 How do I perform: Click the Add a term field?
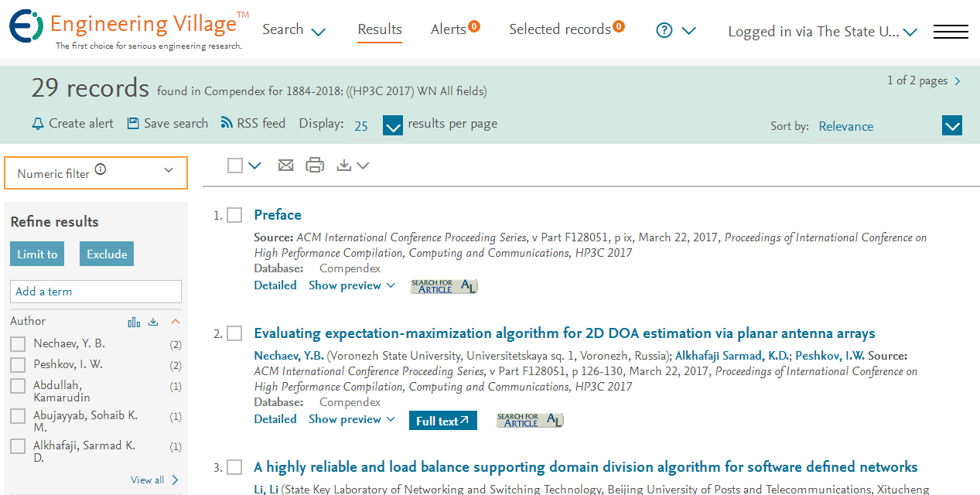click(x=96, y=292)
